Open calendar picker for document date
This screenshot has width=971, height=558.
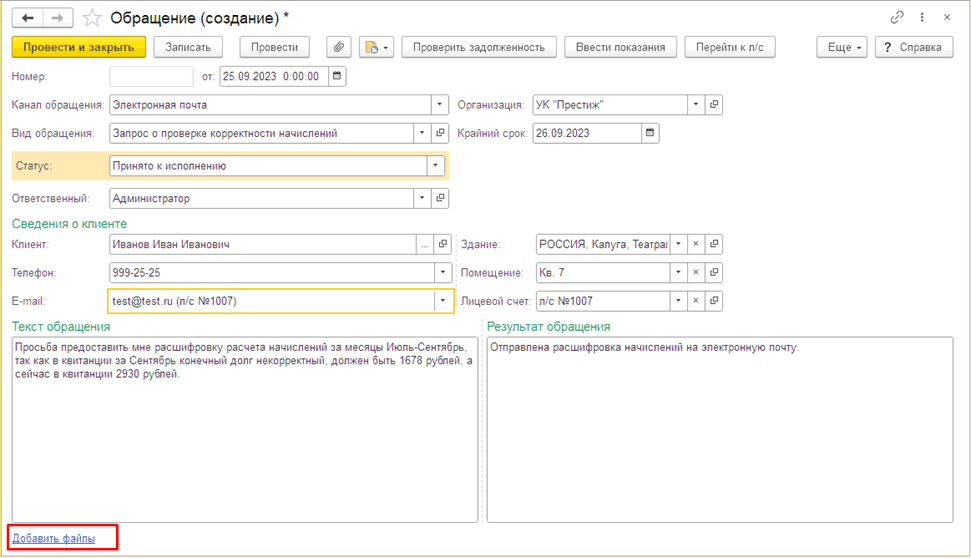pyautogui.click(x=337, y=76)
